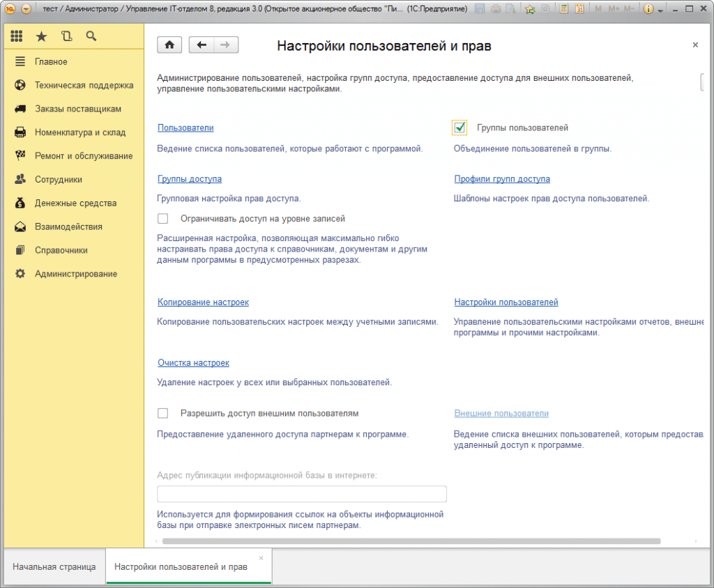
Task: Open the Пользователи link
Action: coord(185,128)
